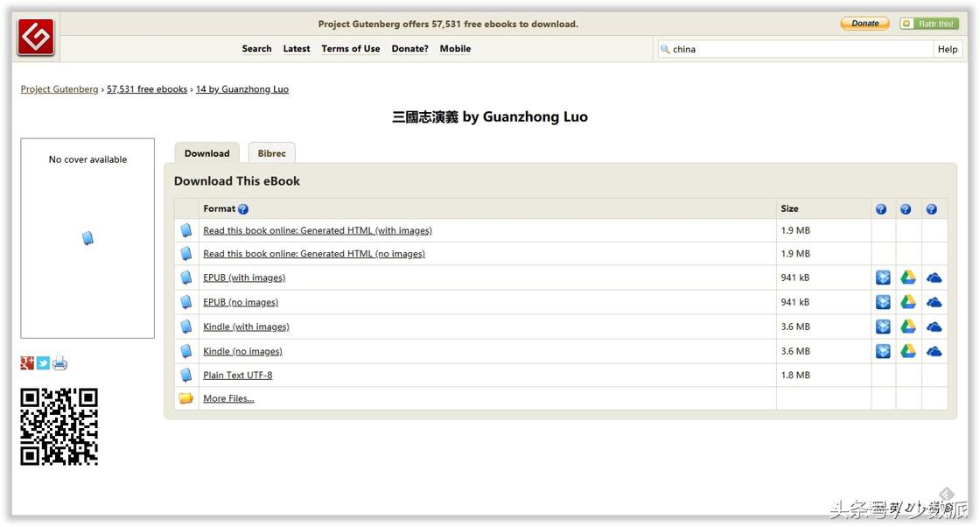This screenshot has width=980, height=527.
Task: Click the search field containing 'china'
Action: click(796, 50)
